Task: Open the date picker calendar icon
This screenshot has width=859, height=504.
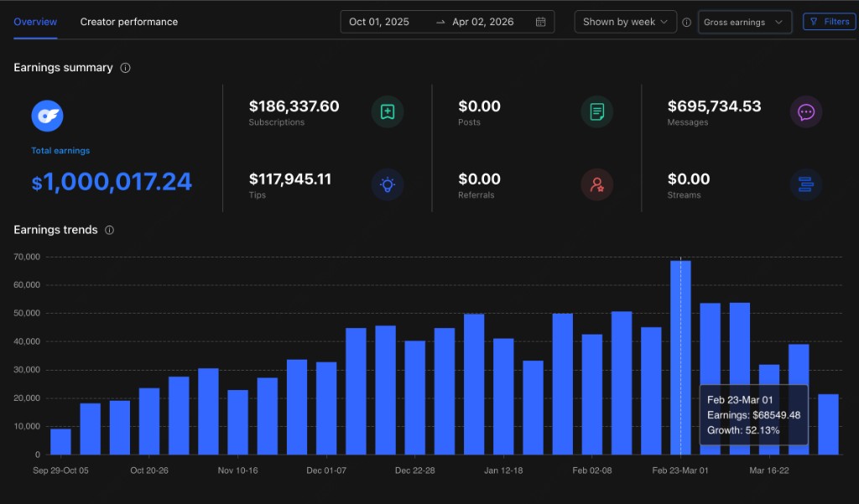Action: point(539,21)
